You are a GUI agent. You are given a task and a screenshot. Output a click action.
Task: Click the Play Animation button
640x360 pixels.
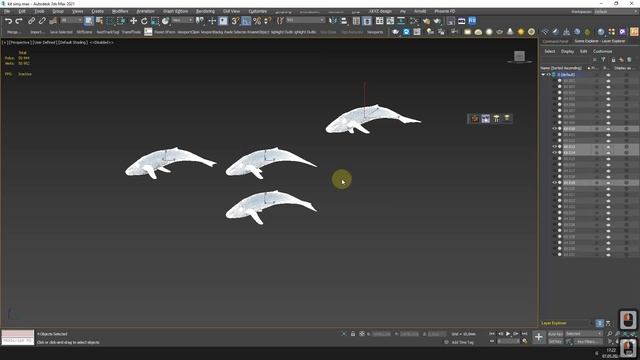point(508,334)
